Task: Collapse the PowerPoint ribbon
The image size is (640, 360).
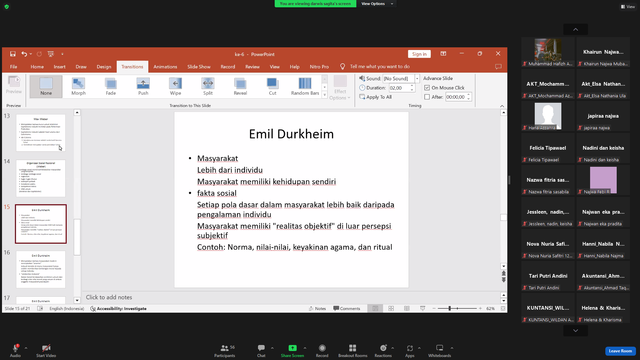Action: [502, 106]
